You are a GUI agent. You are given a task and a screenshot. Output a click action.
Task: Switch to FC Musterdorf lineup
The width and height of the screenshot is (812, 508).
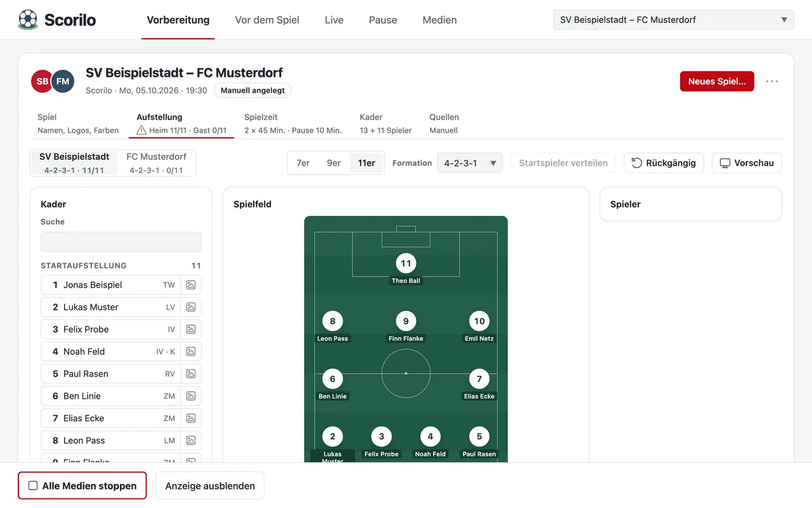click(157, 163)
